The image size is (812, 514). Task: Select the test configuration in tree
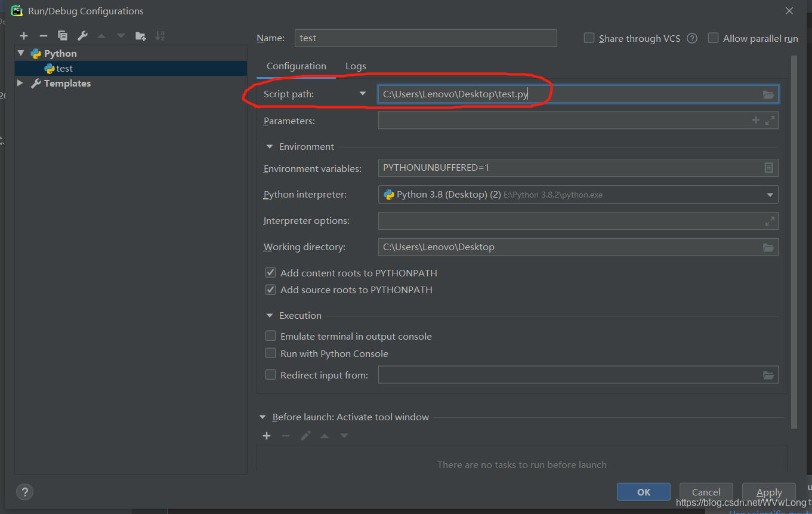click(131, 69)
